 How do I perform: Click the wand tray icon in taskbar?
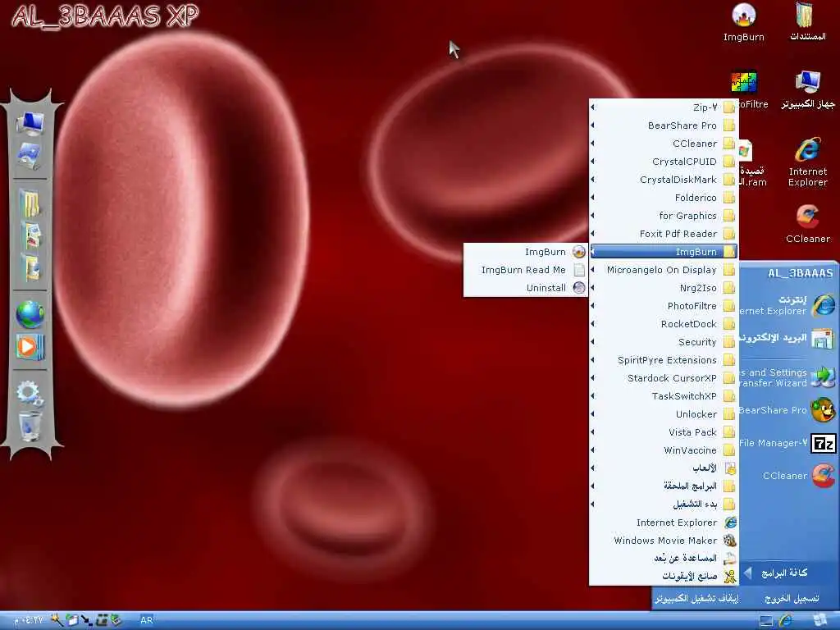[57, 620]
